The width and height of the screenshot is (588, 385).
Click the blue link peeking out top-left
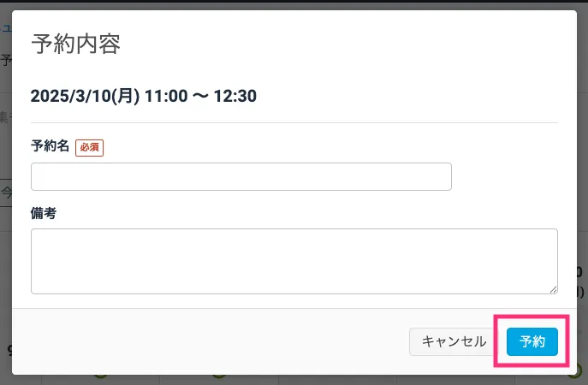pyautogui.click(x=5, y=27)
